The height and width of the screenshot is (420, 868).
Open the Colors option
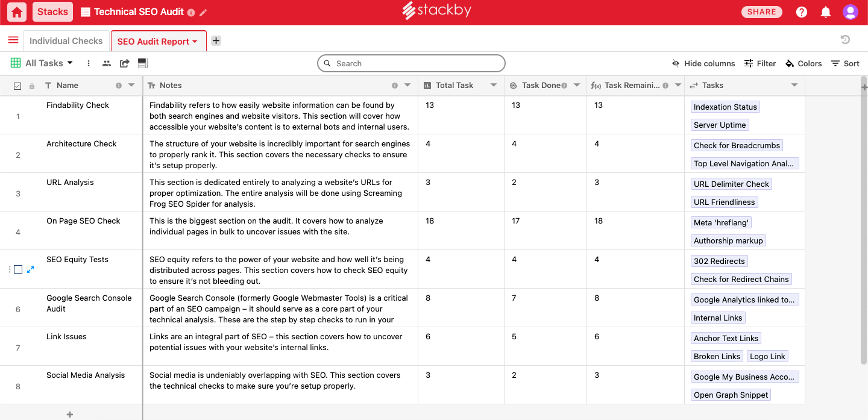click(804, 63)
